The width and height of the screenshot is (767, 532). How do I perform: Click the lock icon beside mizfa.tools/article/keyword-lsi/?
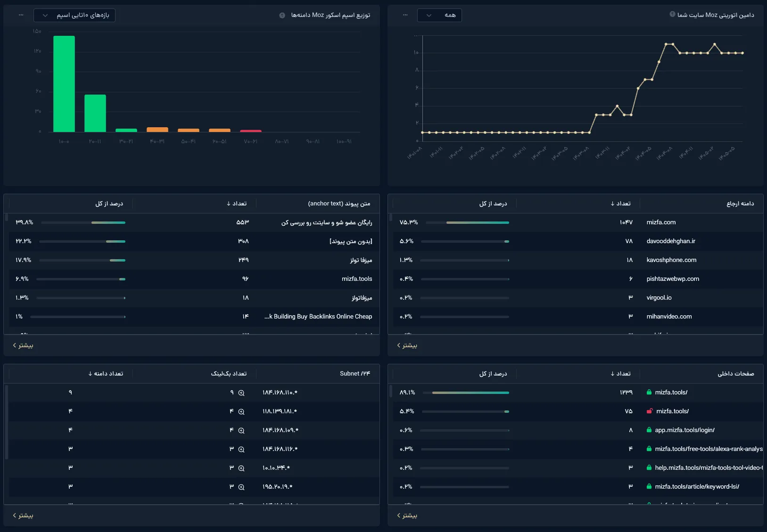click(x=649, y=486)
